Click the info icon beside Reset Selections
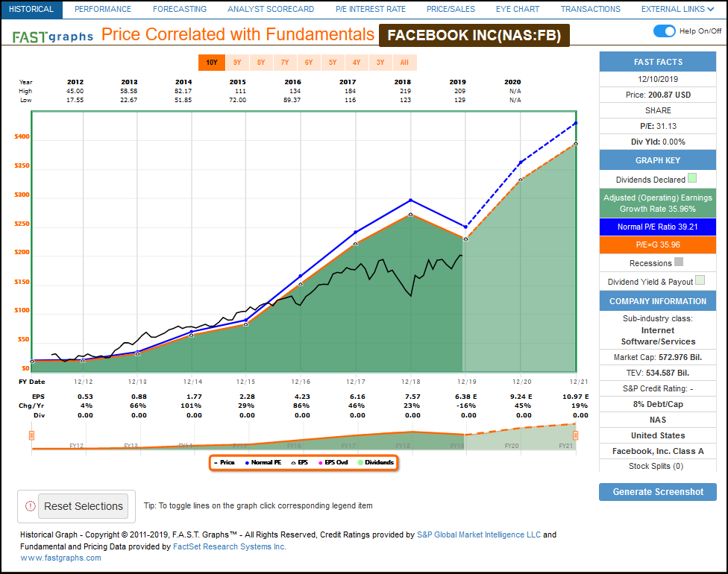The width and height of the screenshot is (728, 574). (x=30, y=505)
